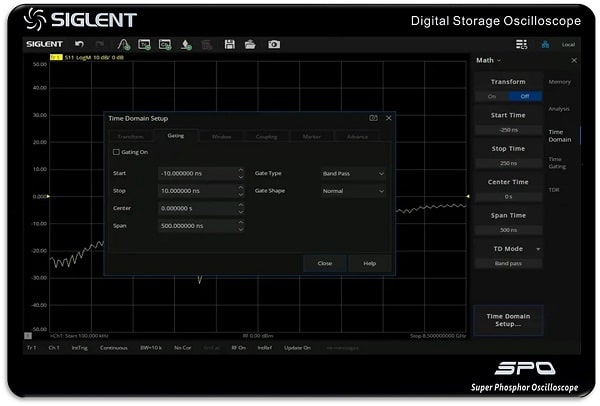Select the Transform Off toggle
600x406 pixels.
[525, 96]
